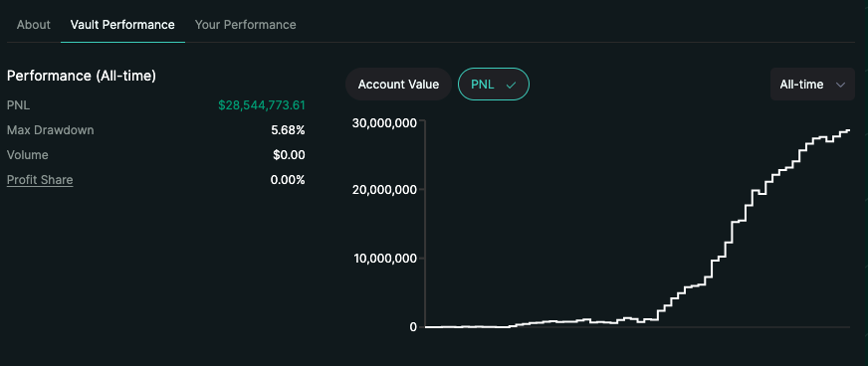Click the latest point at chart line's end

(848, 130)
